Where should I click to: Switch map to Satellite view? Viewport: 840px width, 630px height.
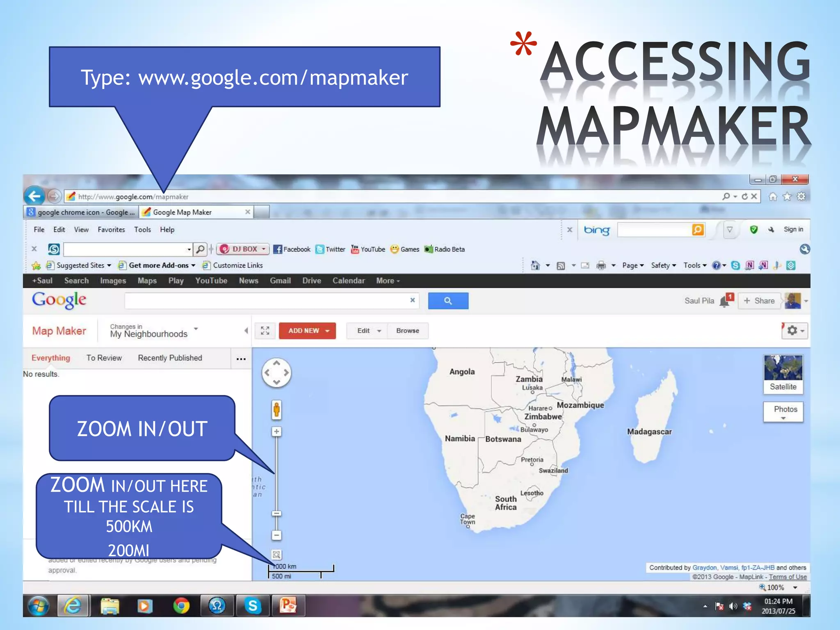point(783,374)
